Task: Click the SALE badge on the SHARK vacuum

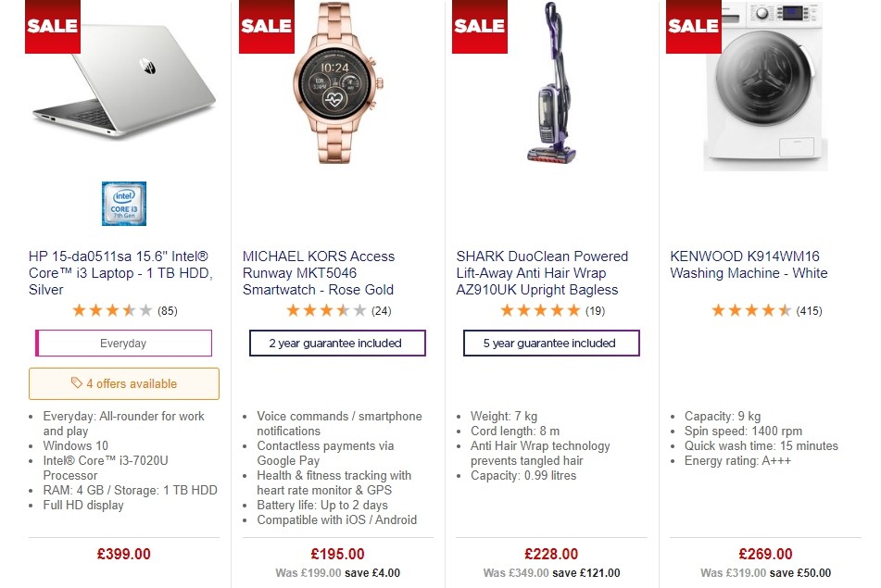Action: click(479, 26)
